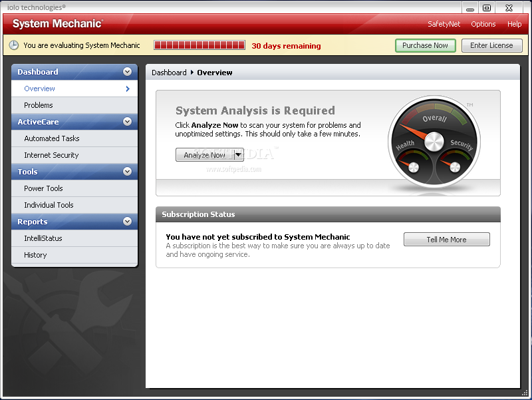Image resolution: width=532 pixels, height=400 pixels.
Task: Click the Health mini gauge
Action: (412, 162)
